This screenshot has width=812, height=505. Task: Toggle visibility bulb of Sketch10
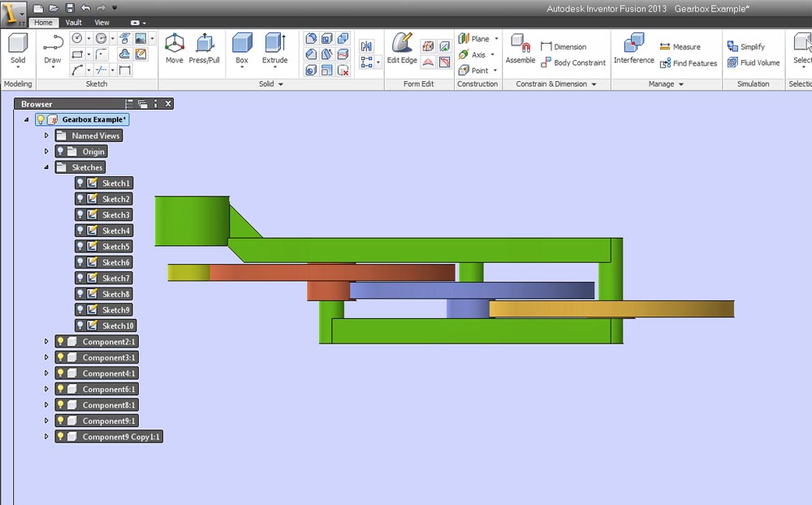(80, 326)
